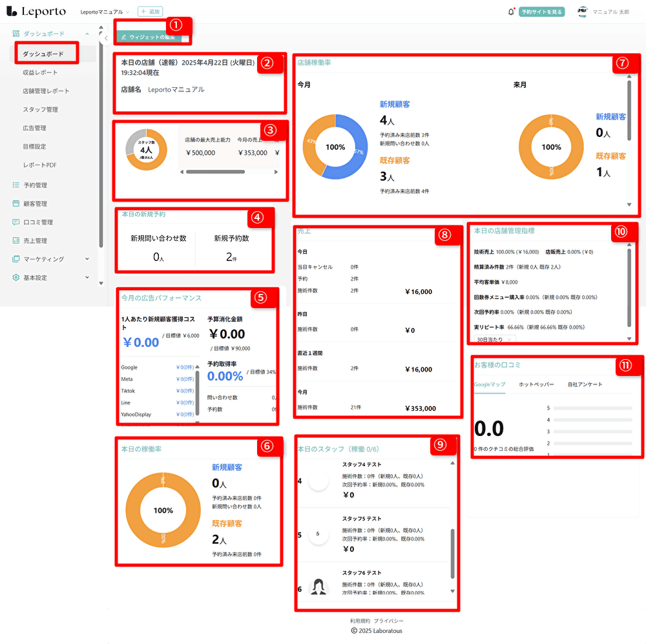Open the マニュアル 太郎 user avatar

pyautogui.click(x=583, y=12)
